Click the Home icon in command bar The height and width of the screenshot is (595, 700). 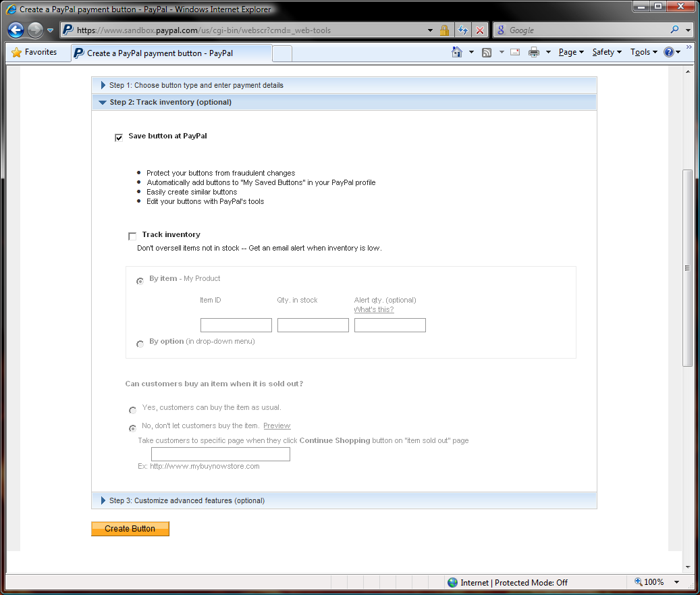tap(457, 52)
